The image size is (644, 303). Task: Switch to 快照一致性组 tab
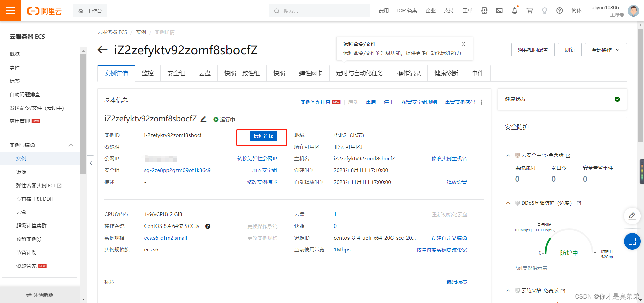tap(242, 73)
